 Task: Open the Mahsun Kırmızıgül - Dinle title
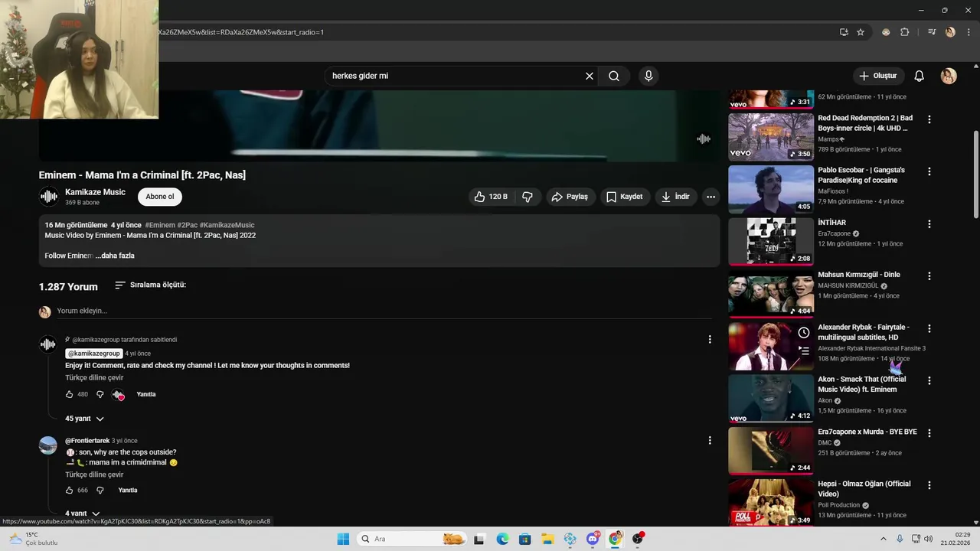click(x=859, y=275)
